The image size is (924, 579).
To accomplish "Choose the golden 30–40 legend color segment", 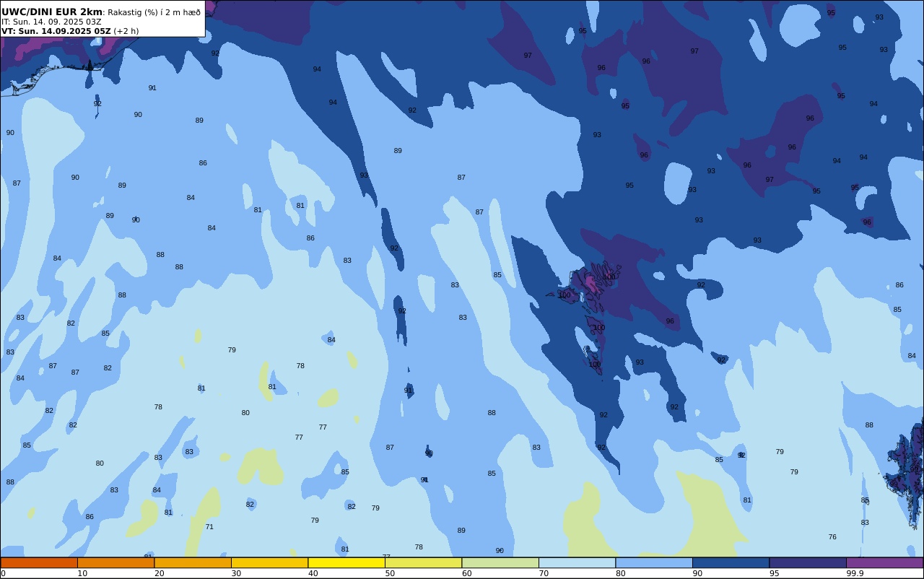I will pos(269,562).
